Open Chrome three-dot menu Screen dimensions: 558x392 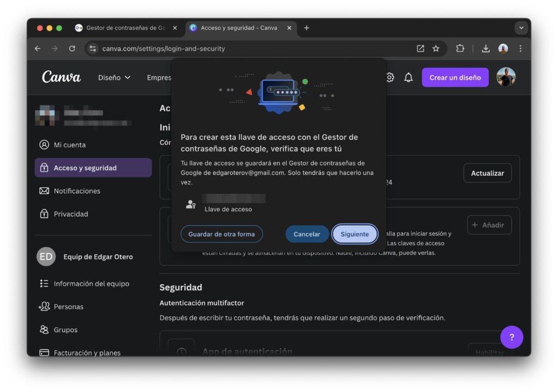pyautogui.click(x=520, y=48)
